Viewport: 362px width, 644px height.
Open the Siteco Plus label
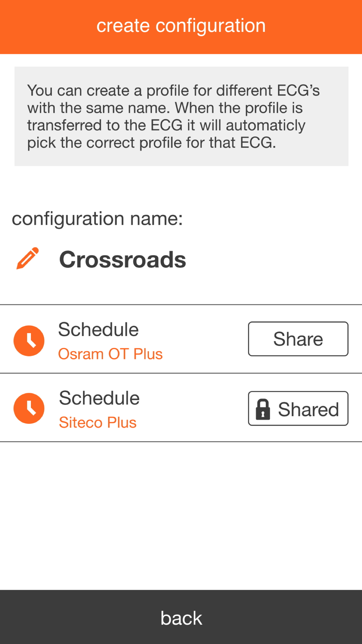tap(98, 422)
